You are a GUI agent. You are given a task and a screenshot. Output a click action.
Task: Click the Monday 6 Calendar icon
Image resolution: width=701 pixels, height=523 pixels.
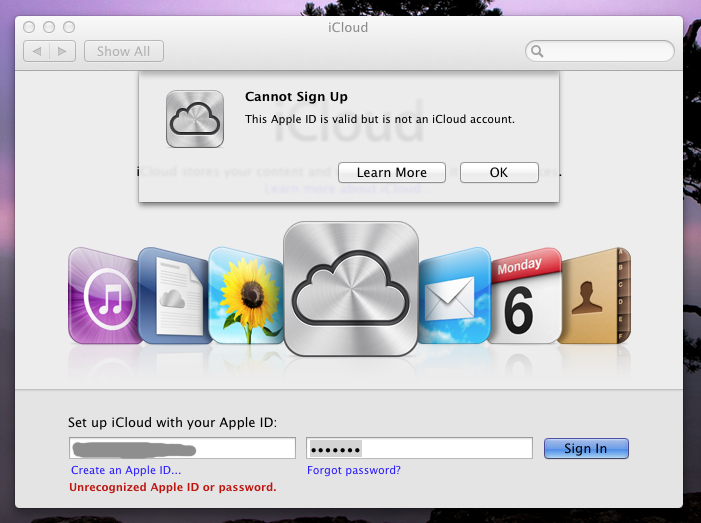525,296
